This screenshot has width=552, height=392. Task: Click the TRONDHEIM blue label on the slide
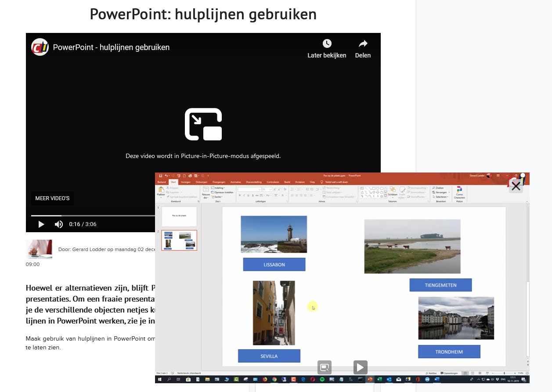click(449, 352)
